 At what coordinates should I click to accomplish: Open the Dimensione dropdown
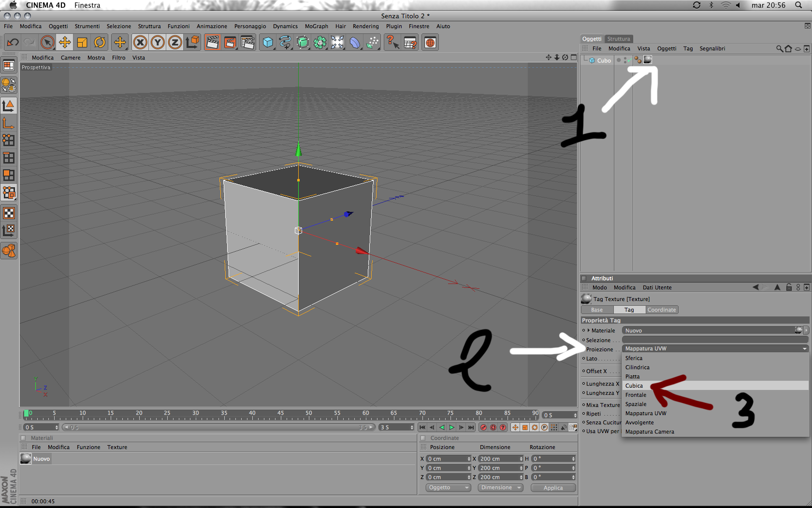pos(501,488)
